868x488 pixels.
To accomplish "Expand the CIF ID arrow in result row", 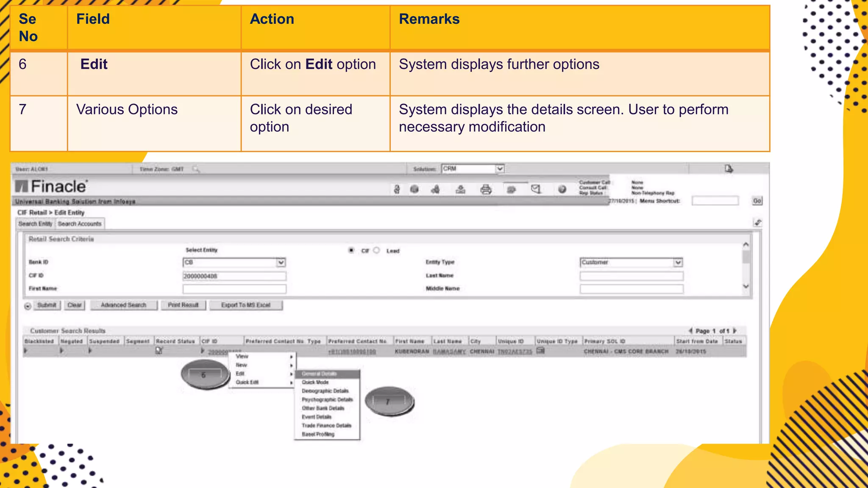I will (x=203, y=351).
